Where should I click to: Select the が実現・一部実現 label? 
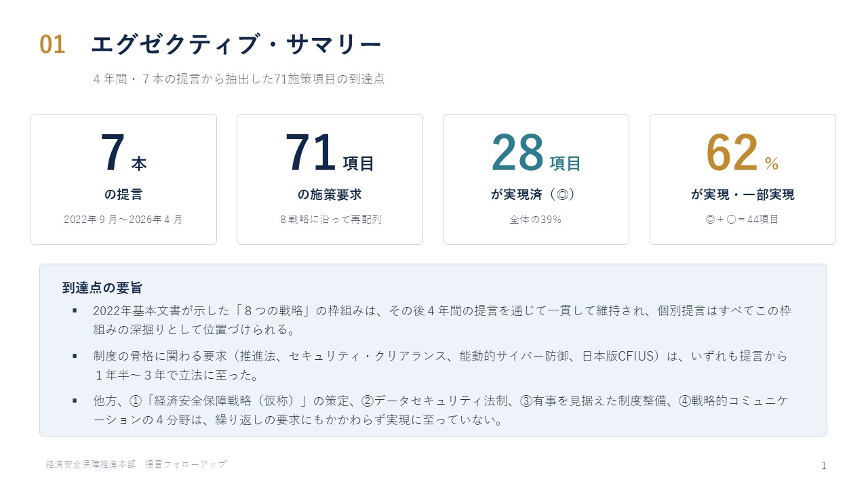(x=743, y=195)
